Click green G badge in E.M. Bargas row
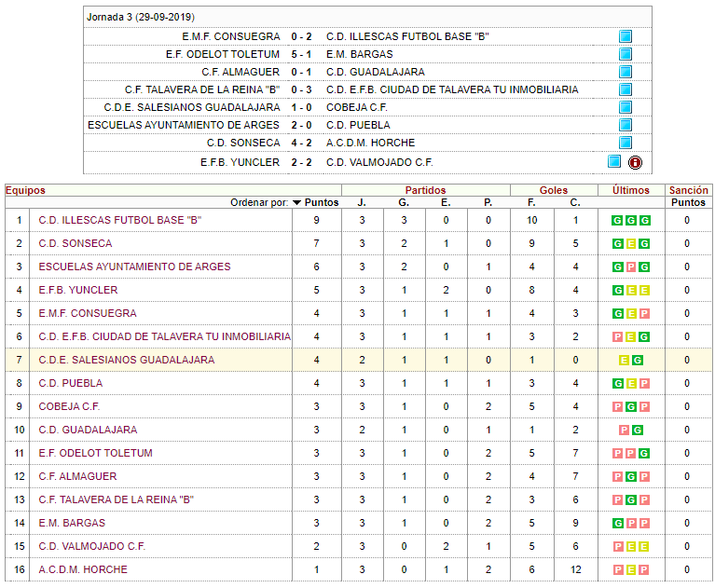 pos(617,524)
